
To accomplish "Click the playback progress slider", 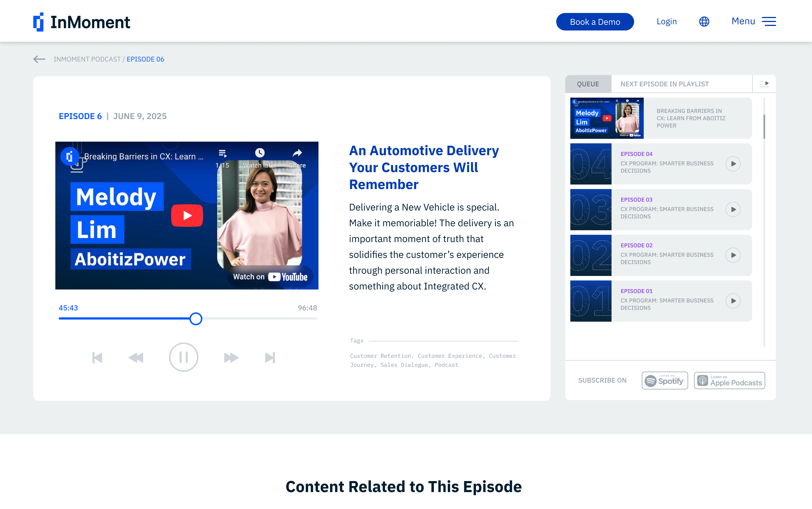I will (196, 319).
